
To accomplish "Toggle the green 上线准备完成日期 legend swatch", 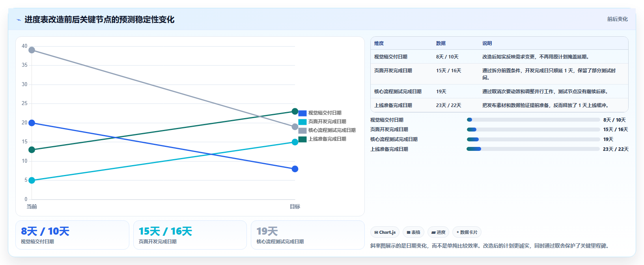I will pyautogui.click(x=302, y=139).
